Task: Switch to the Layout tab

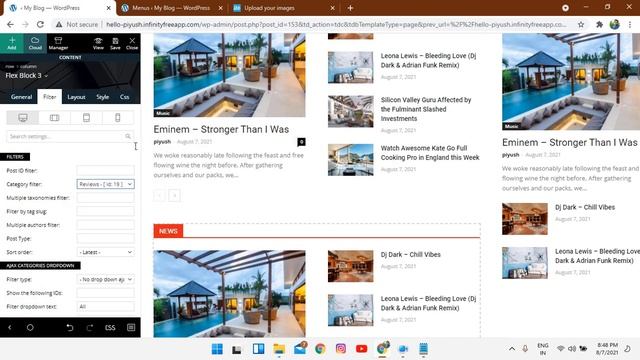Action: point(76,97)
